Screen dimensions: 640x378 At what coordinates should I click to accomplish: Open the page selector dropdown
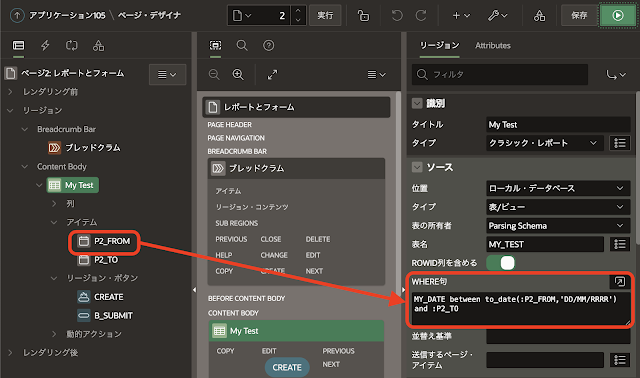coord(242,16)
